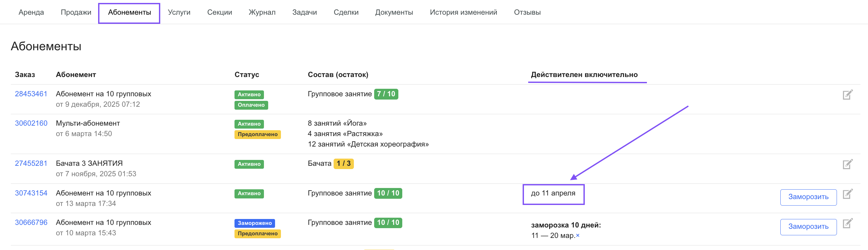The width and height of the screenshot is (868, 250).
Task: Edit subscription order 28453461 pencil icon
Action: pyautogui.click(x=847, y=95)
